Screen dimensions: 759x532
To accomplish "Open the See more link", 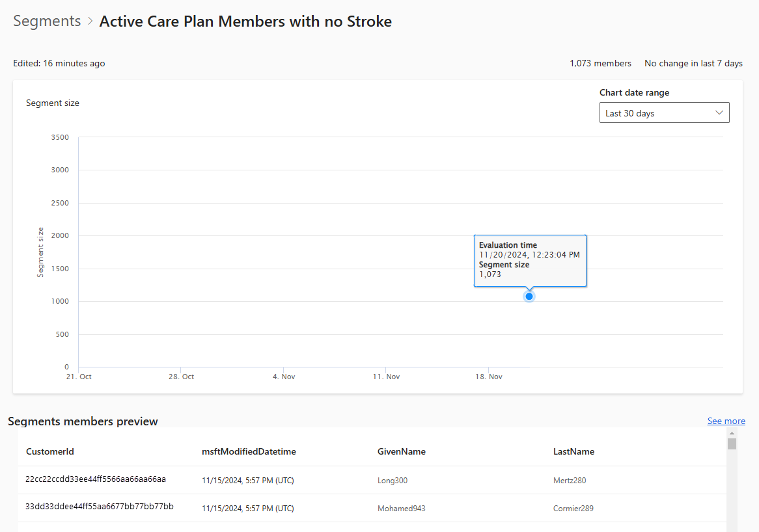I will [x=726, y=421].
